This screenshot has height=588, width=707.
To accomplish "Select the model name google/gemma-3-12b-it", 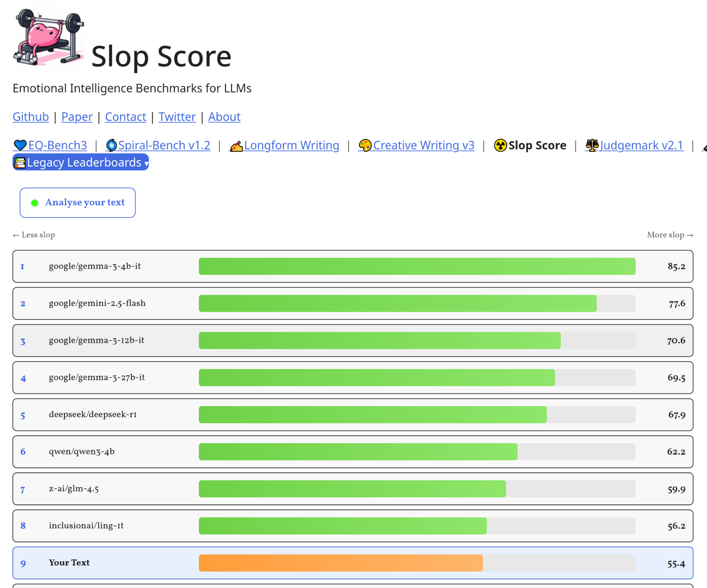I will point(96,340).
